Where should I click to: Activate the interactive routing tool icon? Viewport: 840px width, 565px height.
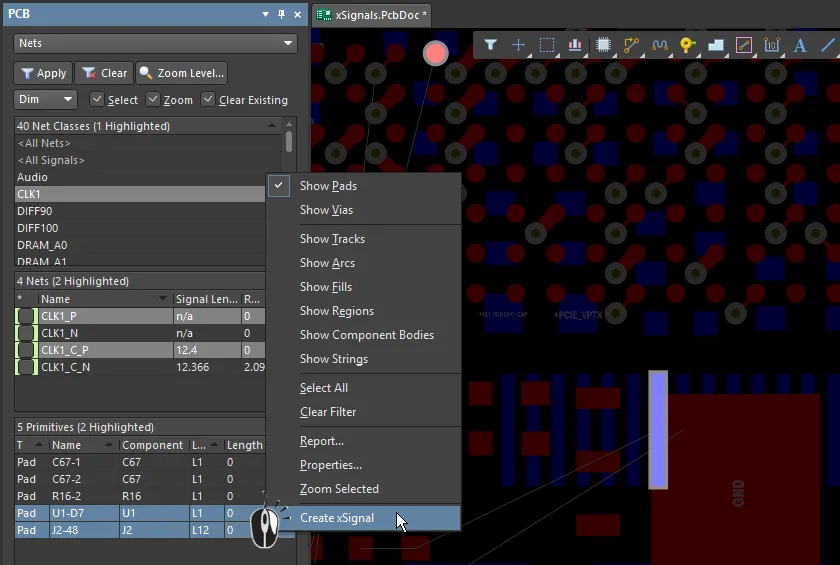[x=631, y=45]
